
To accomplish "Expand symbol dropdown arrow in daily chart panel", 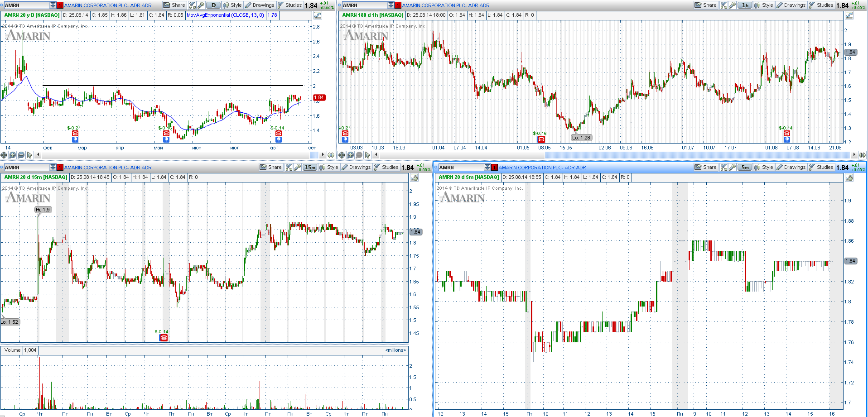I will (53, 5).
